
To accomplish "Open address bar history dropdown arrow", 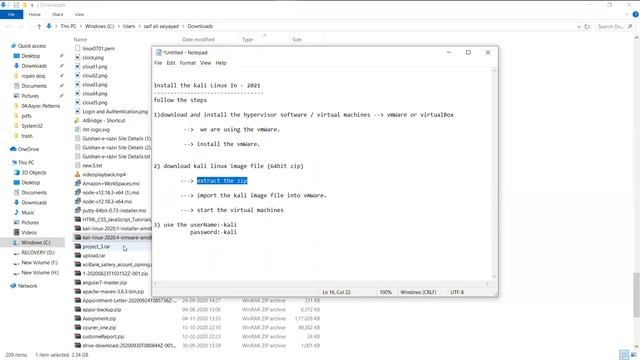I will 579,26.
